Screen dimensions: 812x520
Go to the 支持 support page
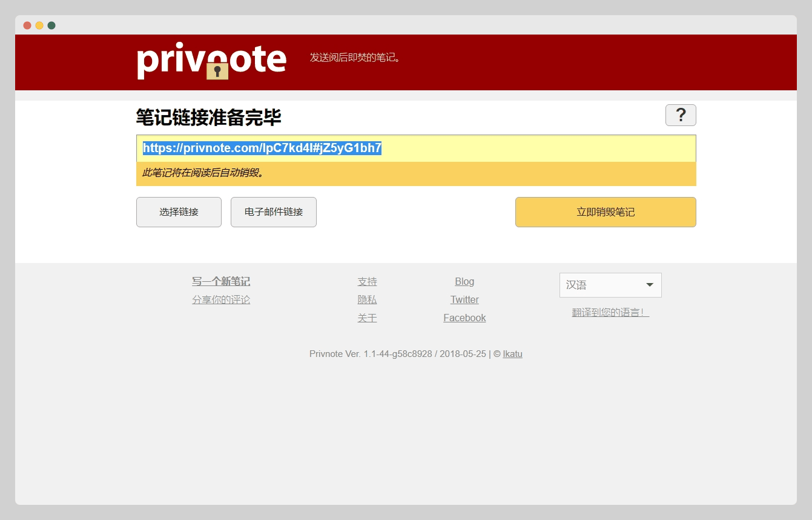click(x=367, y=282)
